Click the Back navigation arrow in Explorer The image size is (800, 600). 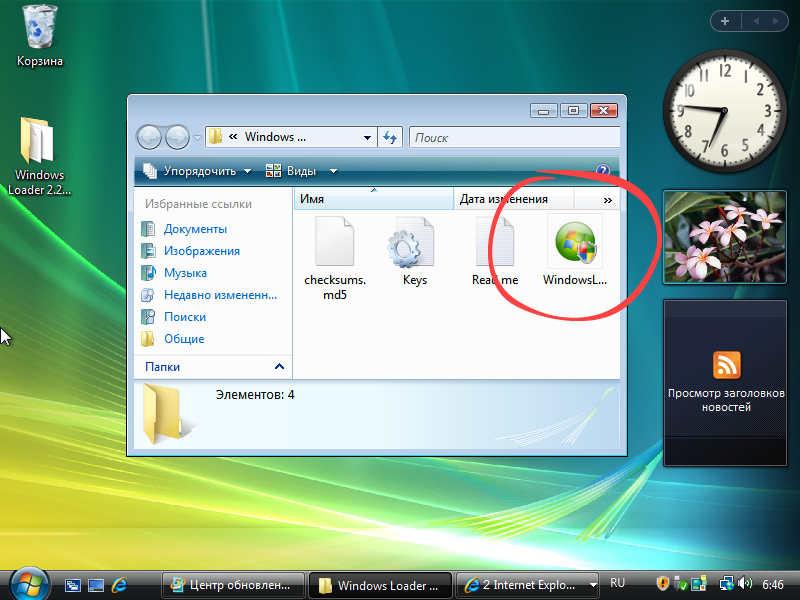(149, 137)
